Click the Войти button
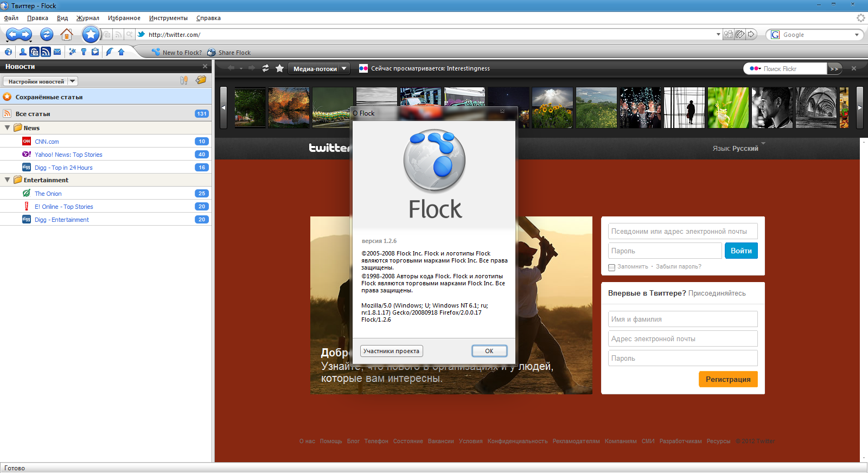 (x=741, y=251)
